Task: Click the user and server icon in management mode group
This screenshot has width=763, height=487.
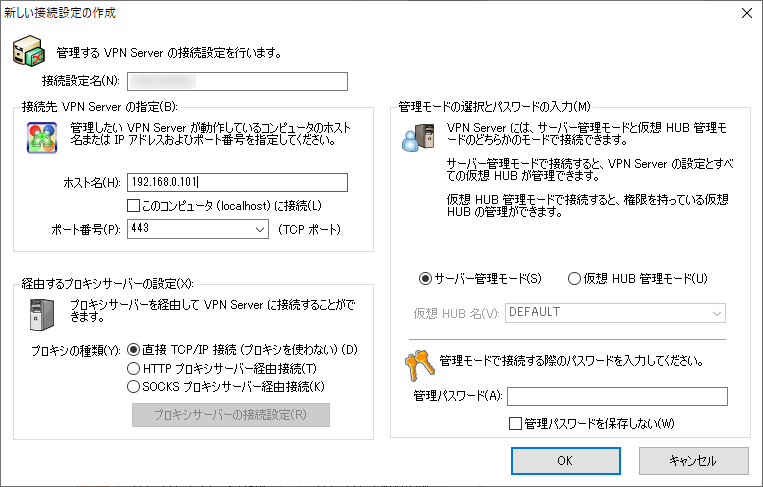Action: (418, 138)
